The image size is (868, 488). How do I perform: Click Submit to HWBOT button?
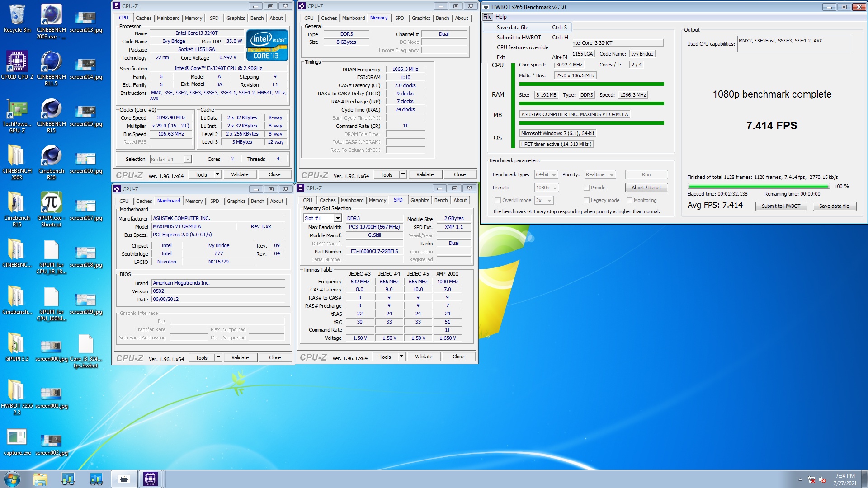point(781,206)
